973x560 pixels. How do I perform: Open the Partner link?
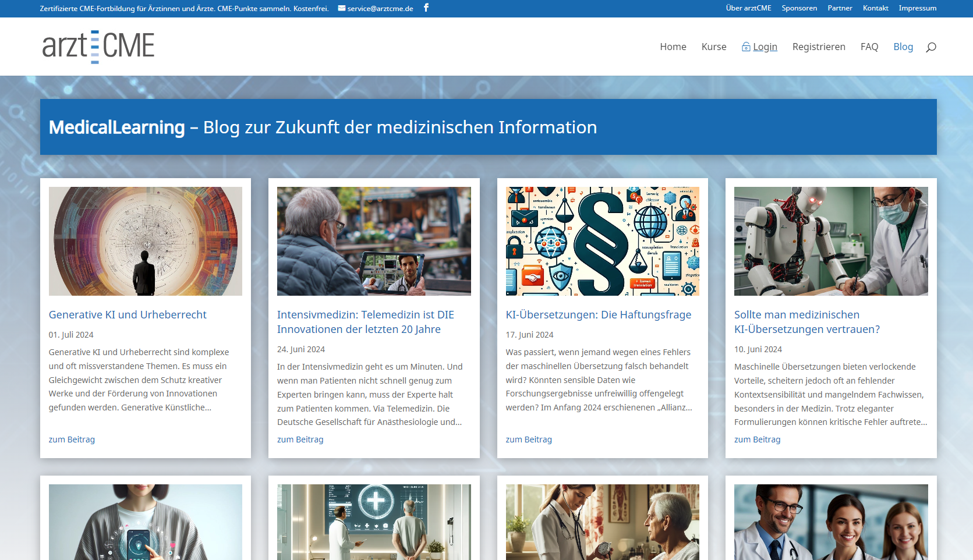click(x=840, y=8)
